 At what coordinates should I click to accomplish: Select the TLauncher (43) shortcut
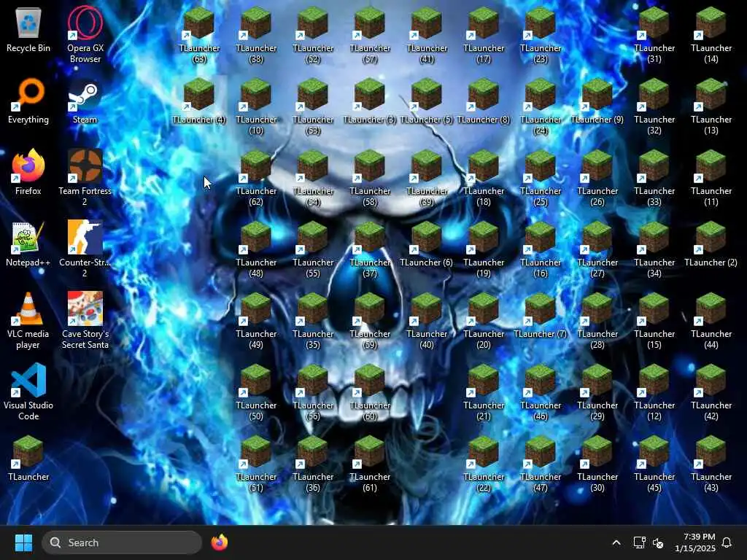(711, 463)
